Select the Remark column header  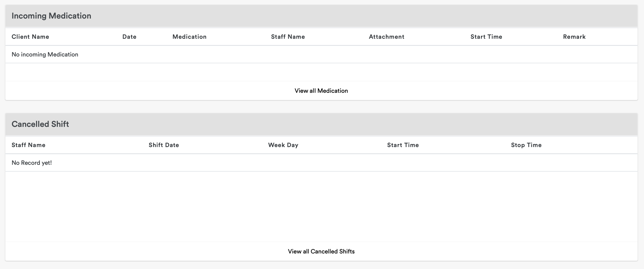click(574, 37)
